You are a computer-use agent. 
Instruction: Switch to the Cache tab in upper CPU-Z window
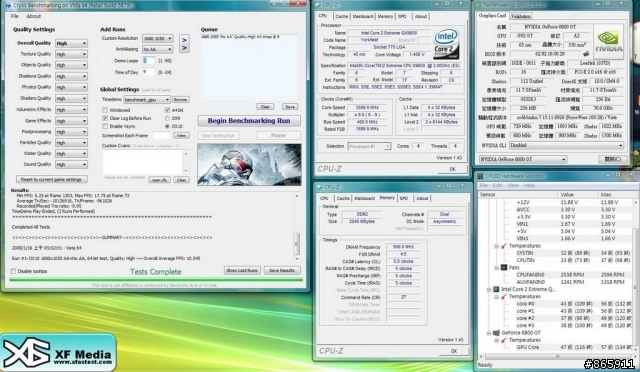(342, 16)
